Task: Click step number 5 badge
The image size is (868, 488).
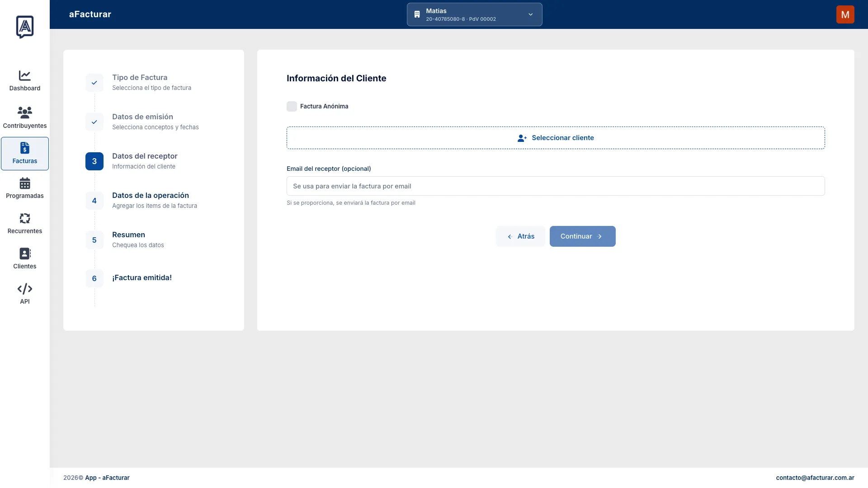Action: pos(94,240)
